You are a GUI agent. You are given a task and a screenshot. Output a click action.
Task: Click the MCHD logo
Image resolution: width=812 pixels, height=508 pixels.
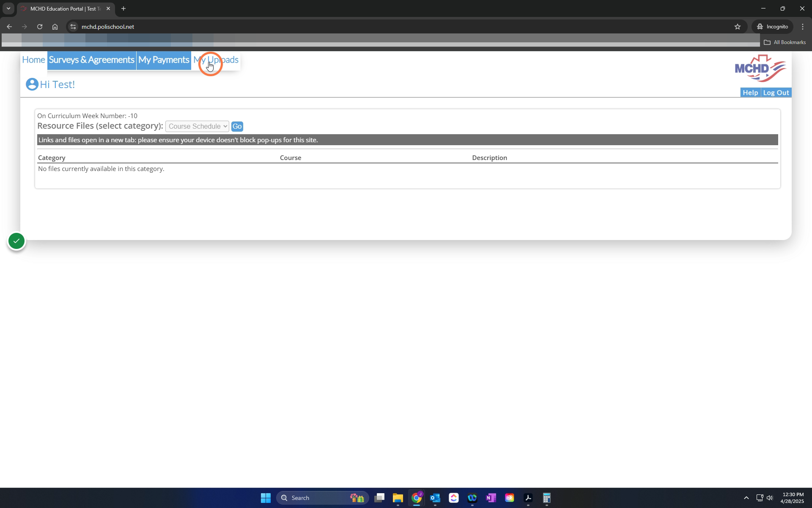pos(760,68)
